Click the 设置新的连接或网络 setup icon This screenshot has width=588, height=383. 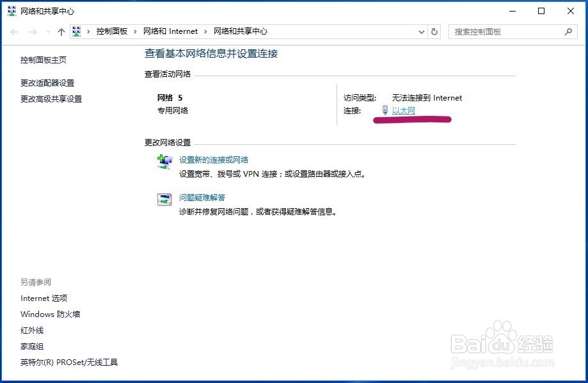click(x=164, y=161)
